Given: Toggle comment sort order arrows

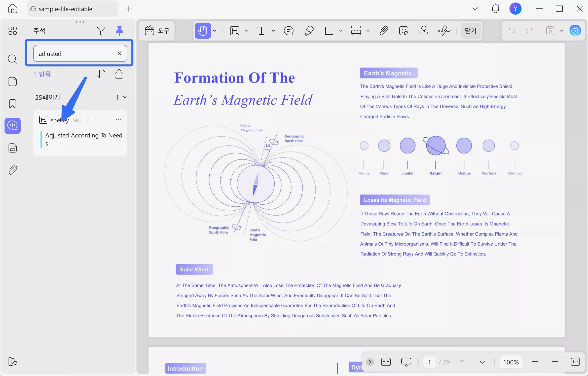Looking at the screenshot, I should point(101,74).
